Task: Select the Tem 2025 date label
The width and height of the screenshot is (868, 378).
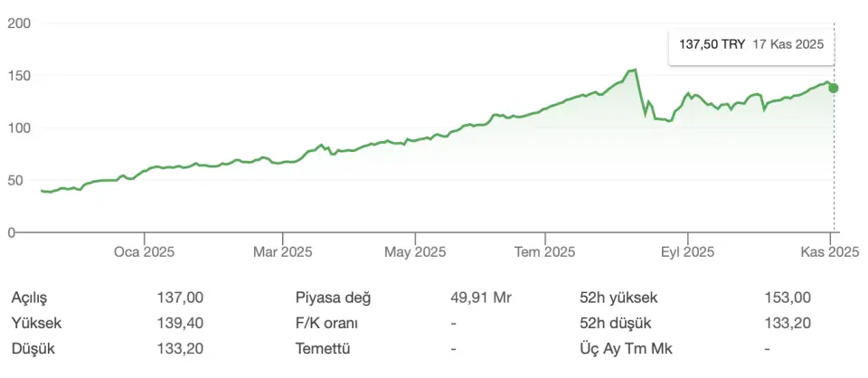Action: [545, 250]
